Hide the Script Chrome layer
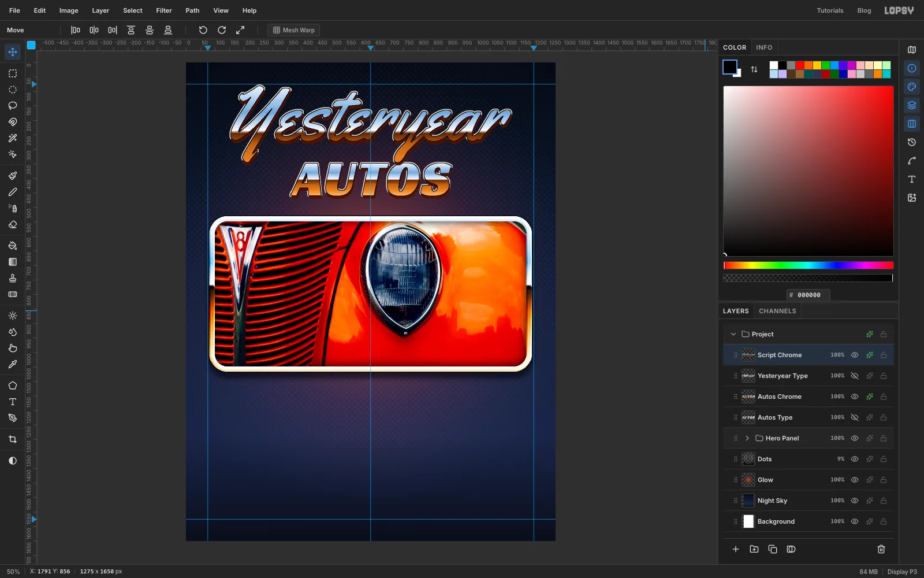The image size is (924, 578). 855,355
